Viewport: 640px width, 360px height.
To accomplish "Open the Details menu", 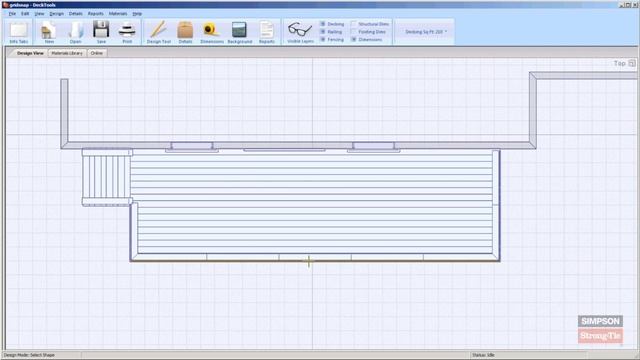I will coord(76,13).
